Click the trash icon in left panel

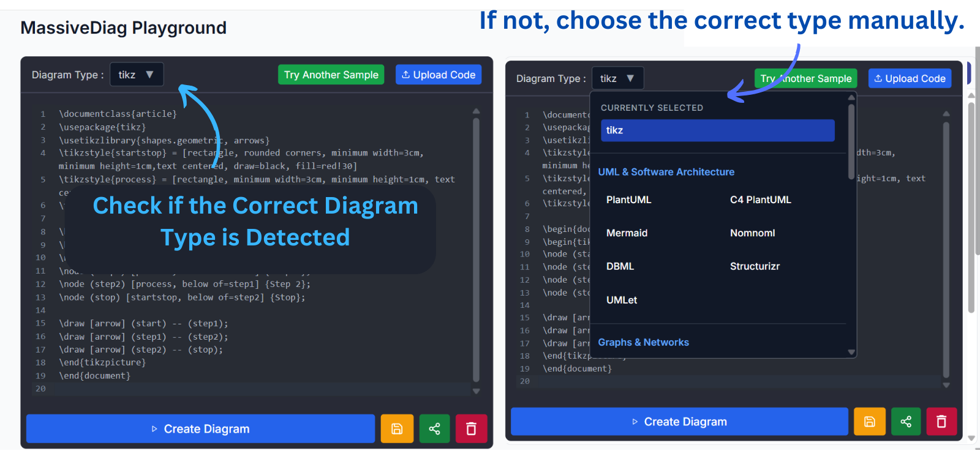pos(471,428)
